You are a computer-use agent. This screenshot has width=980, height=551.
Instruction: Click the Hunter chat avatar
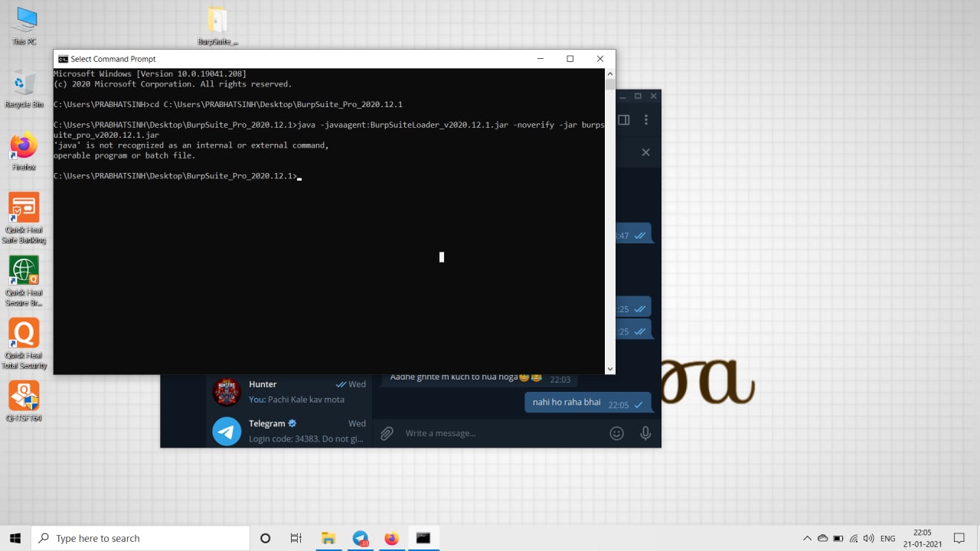click(227, 392)
